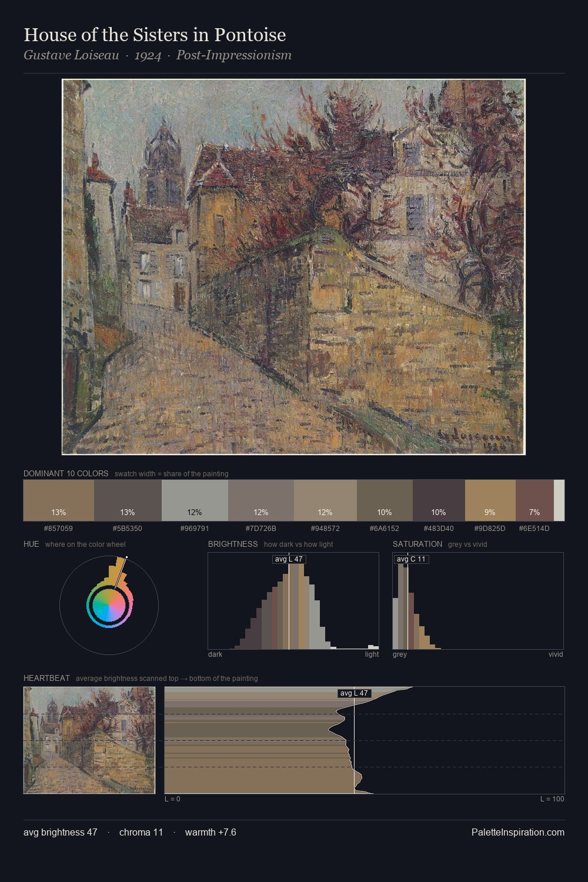
Task: Click the hex code #969791 label
Action: point(195,529)
